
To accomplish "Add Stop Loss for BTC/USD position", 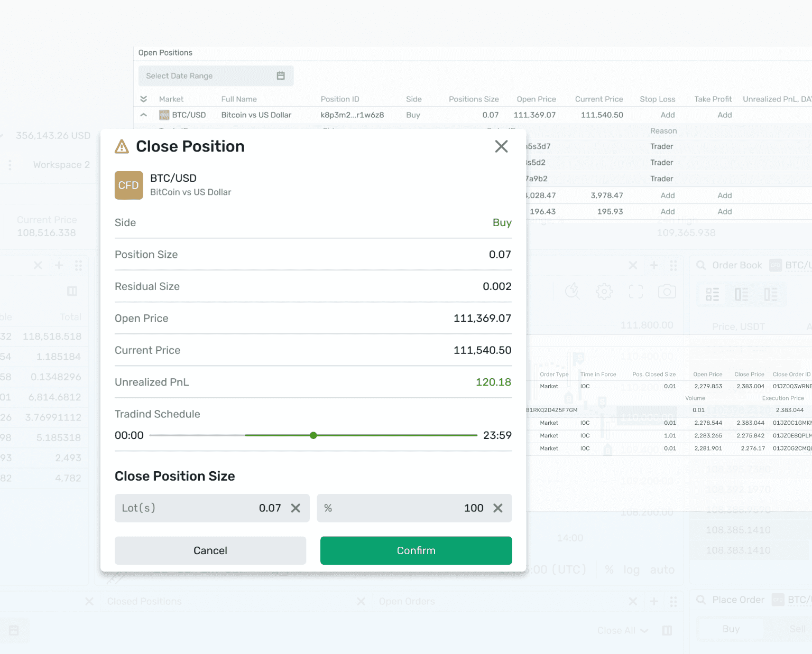I will (668, 115).
